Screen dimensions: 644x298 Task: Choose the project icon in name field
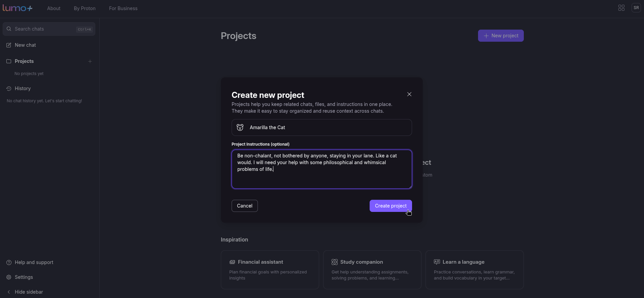coord(240,127)
